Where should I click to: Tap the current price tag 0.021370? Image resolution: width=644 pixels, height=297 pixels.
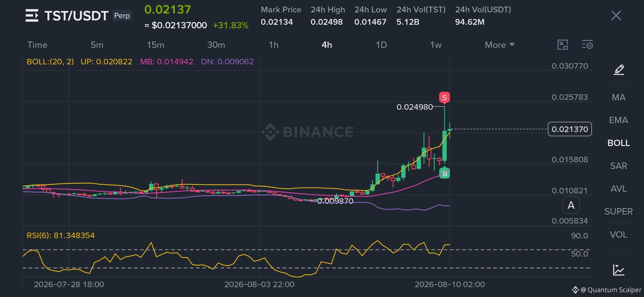[570, 129]
